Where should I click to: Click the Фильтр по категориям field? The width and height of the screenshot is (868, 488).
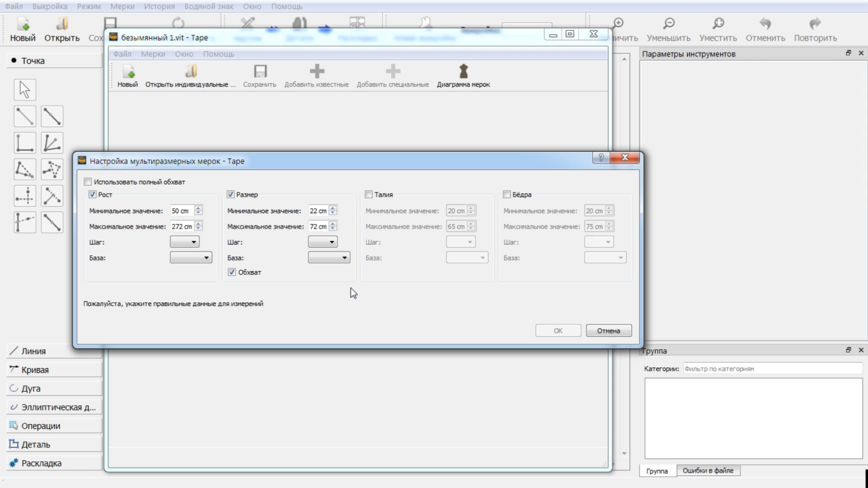coord(773,369)
